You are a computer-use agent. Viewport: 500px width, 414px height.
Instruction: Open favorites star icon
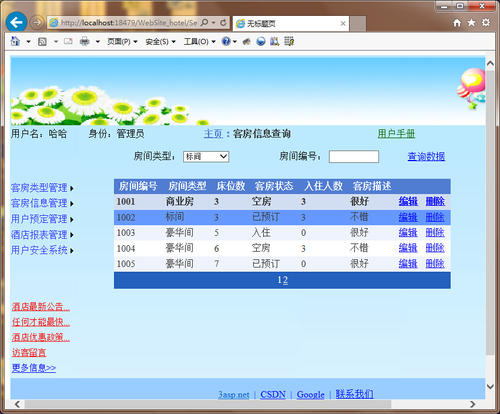coord(471,22)
